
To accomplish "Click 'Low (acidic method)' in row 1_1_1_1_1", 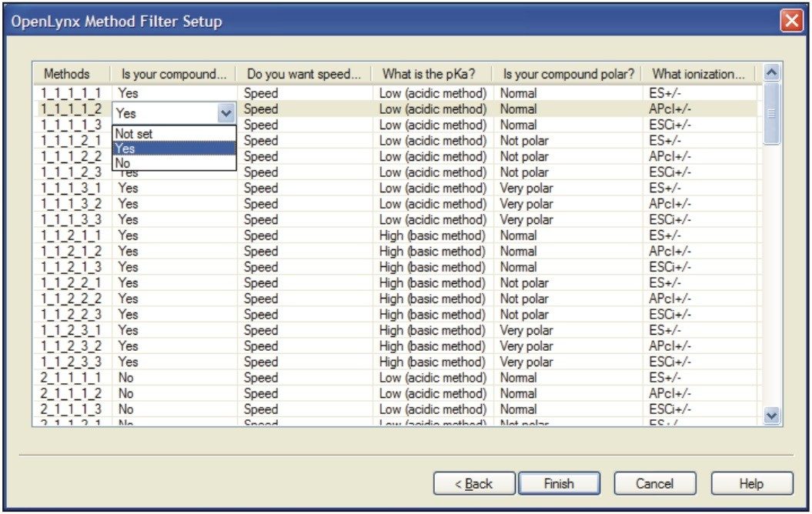I will [433, 93].
